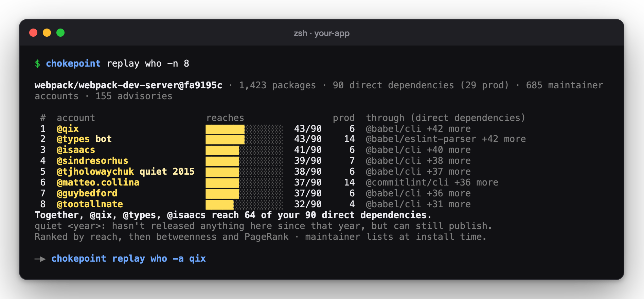The height and width of the screenshot is (299, 644).
Task: Click '@babel/cli +31 more' entry
Action: [418, 204]
